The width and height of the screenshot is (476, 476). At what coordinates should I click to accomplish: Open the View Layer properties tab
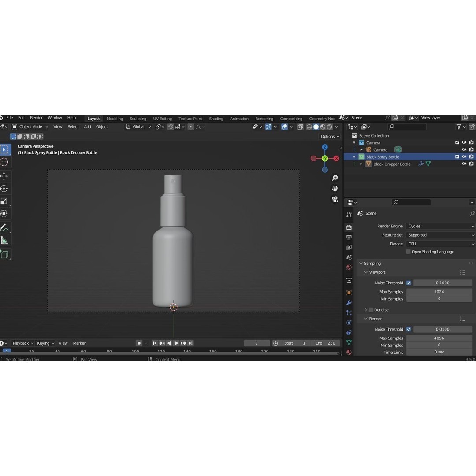point(349,247)
